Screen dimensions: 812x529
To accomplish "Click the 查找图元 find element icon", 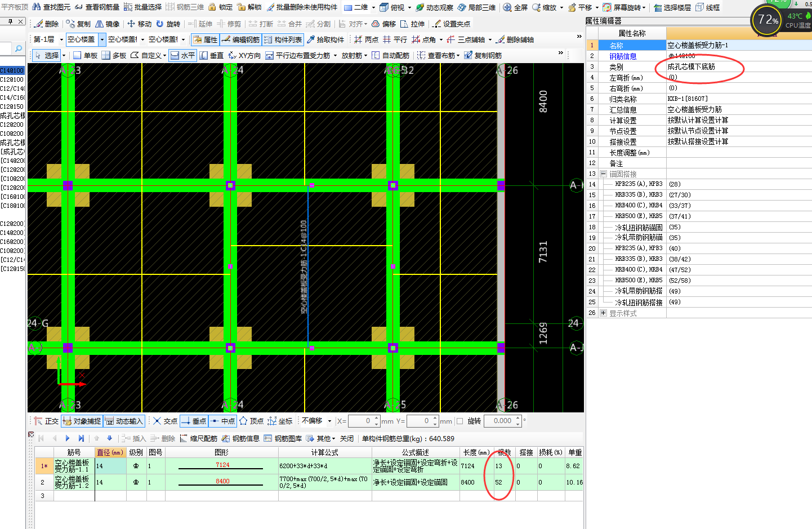I will [51, 7].
